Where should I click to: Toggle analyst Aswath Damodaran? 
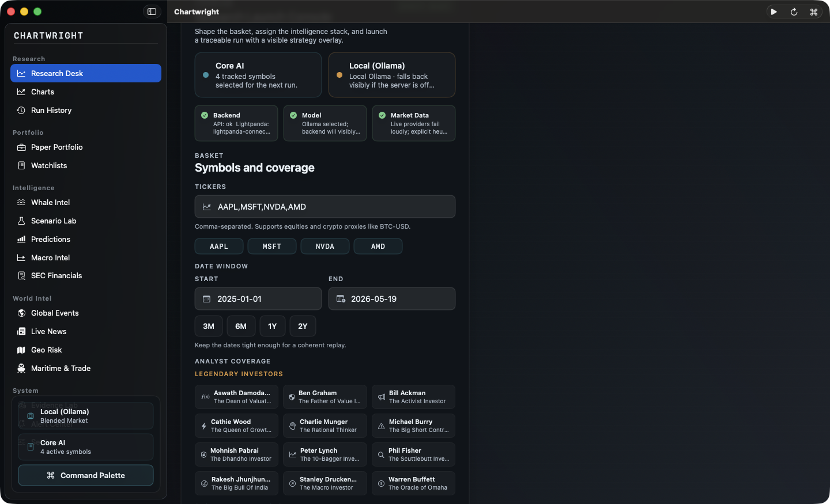237,397
